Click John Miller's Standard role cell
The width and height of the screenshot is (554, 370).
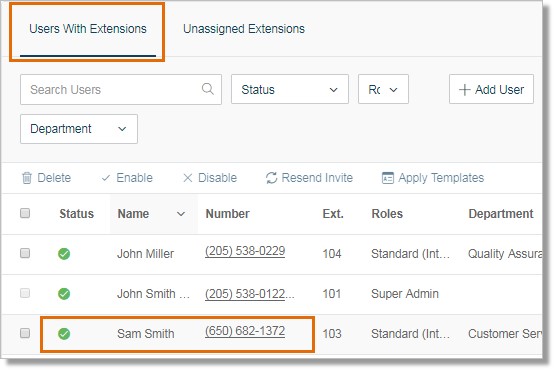pyautogui.click(x=411, y=254)
